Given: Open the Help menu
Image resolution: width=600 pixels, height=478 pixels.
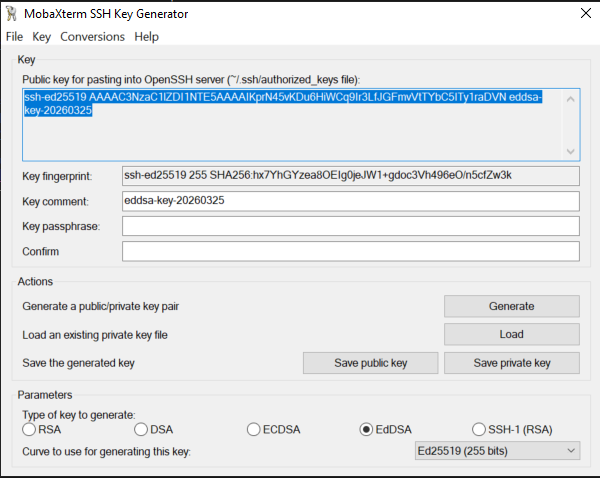Looking at the screenshot, I should coord(147,37).
